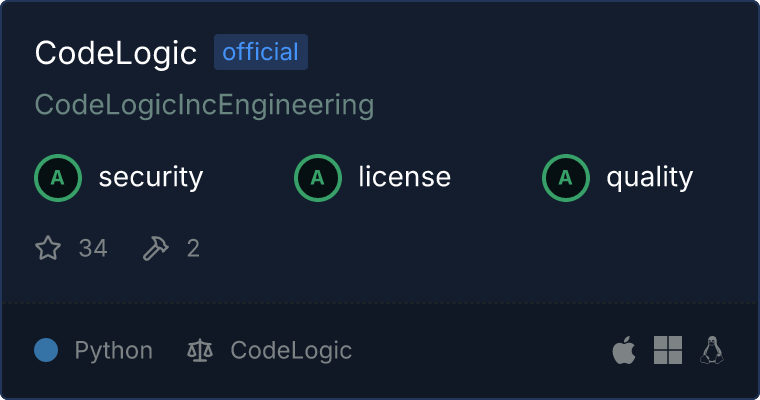Screen dimensions: 760x400
Task: Open the CodeLogicIncEngineering author link
Action: pyautogui.click(x=204, y=105)
